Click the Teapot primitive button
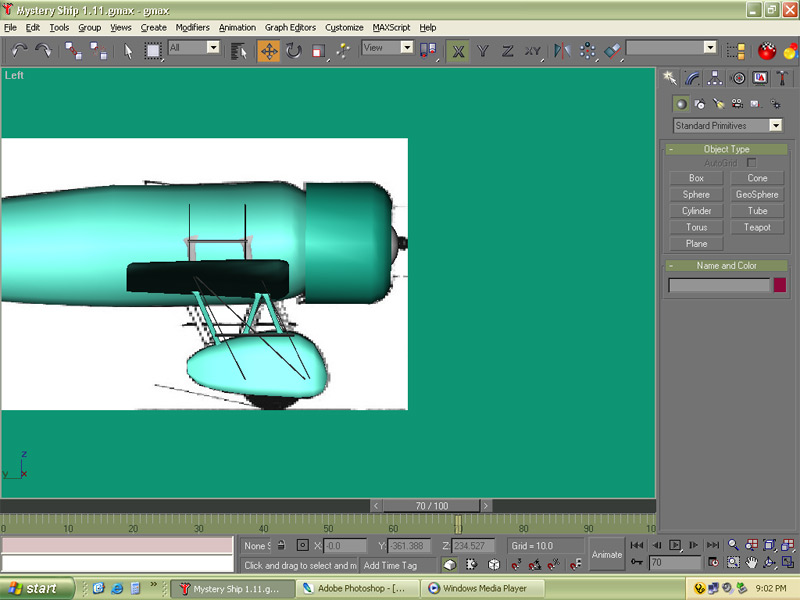This screenshot has height=600, width=800. click(757, 227)
